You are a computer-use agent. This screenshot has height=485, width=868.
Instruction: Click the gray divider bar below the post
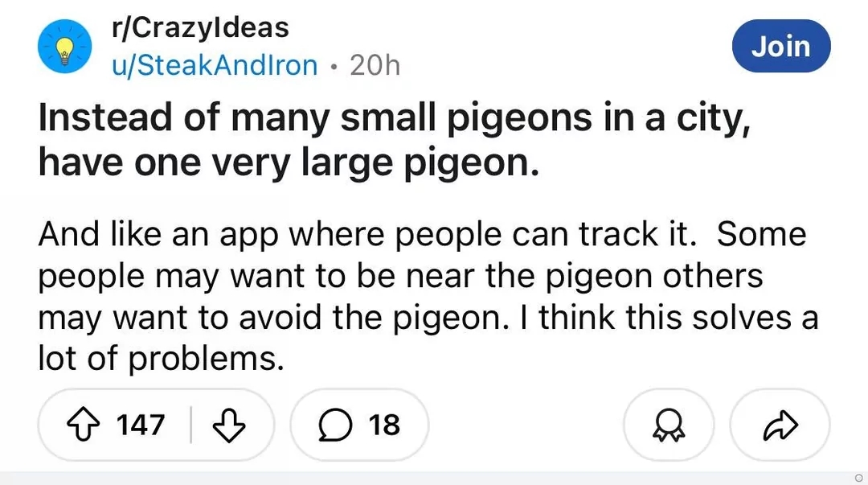(434, 479)
